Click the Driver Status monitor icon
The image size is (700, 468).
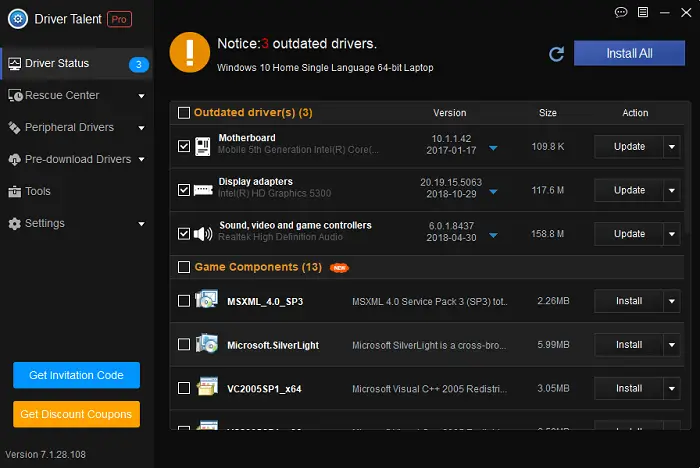coord(15,64)
